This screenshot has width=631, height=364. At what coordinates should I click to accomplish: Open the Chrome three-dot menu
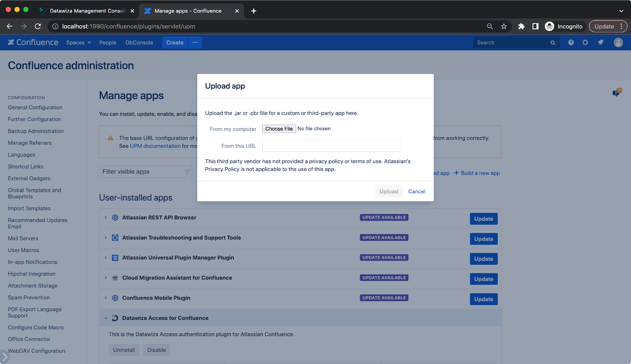click(x=622, y=26)
